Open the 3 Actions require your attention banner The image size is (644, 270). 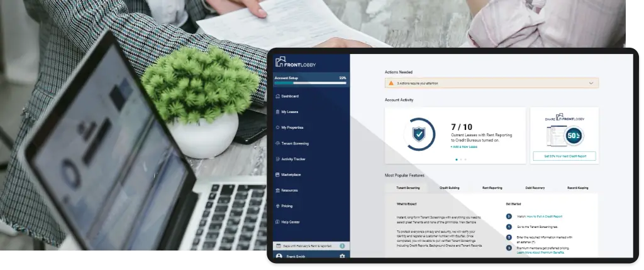[492, 83]
